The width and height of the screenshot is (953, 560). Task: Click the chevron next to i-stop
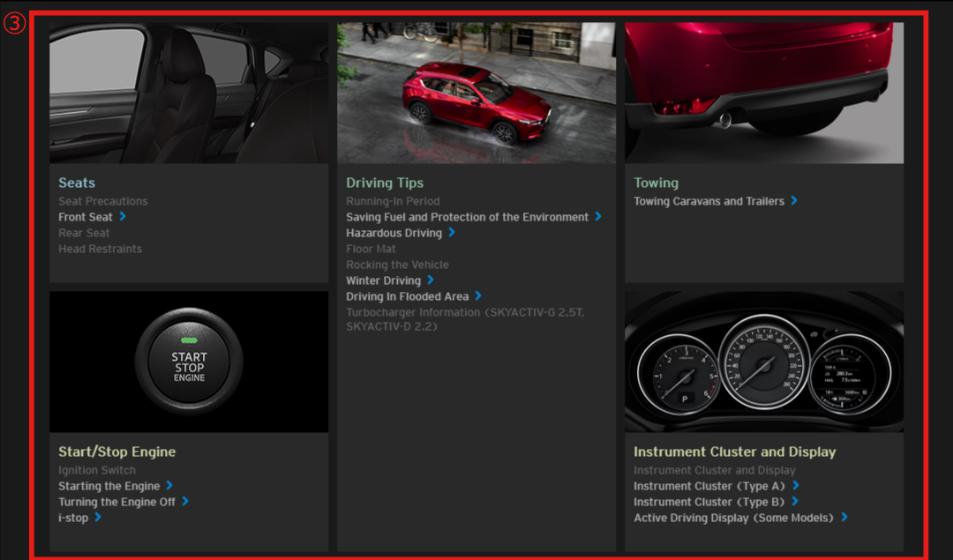click(98, 518)
